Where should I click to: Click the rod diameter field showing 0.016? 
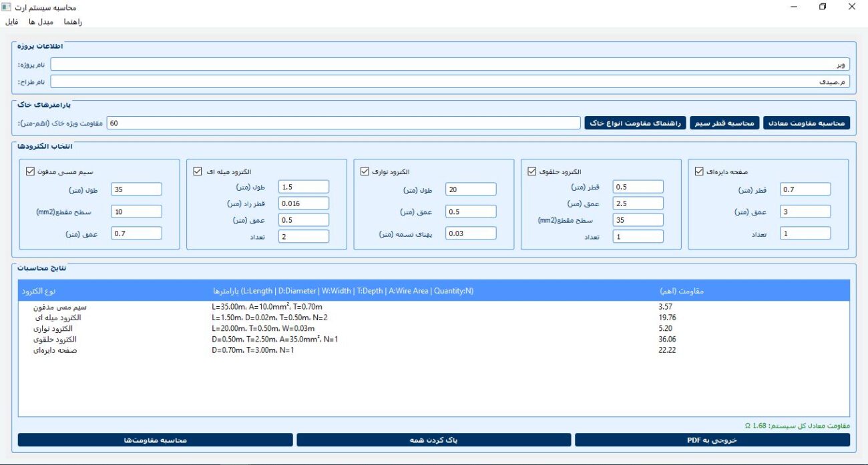(x=303, y=203)
